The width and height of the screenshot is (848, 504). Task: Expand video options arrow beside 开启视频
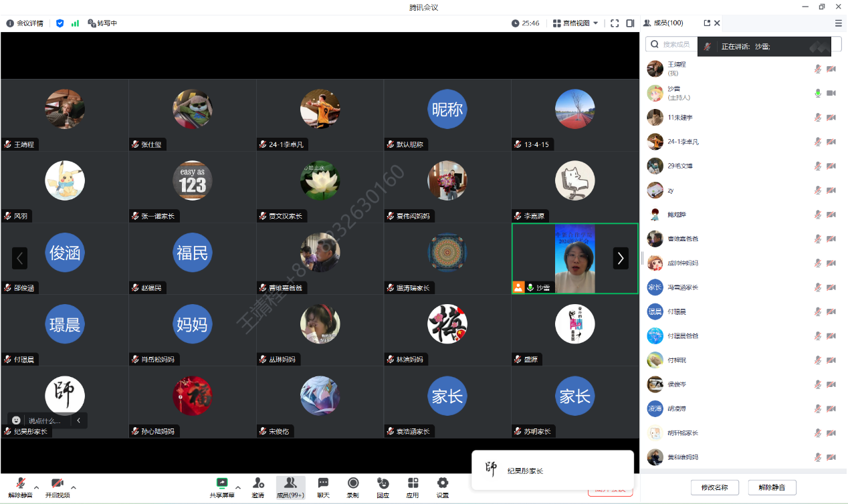coord(74,487)
